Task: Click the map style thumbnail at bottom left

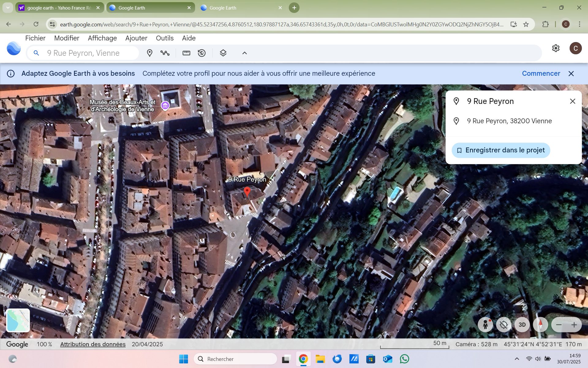Action: tap(18, 320)
